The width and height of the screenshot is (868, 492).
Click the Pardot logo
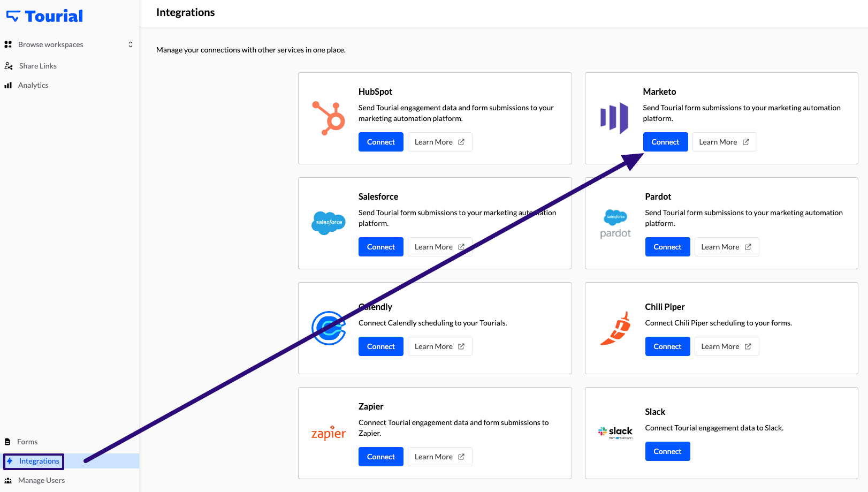615,224
